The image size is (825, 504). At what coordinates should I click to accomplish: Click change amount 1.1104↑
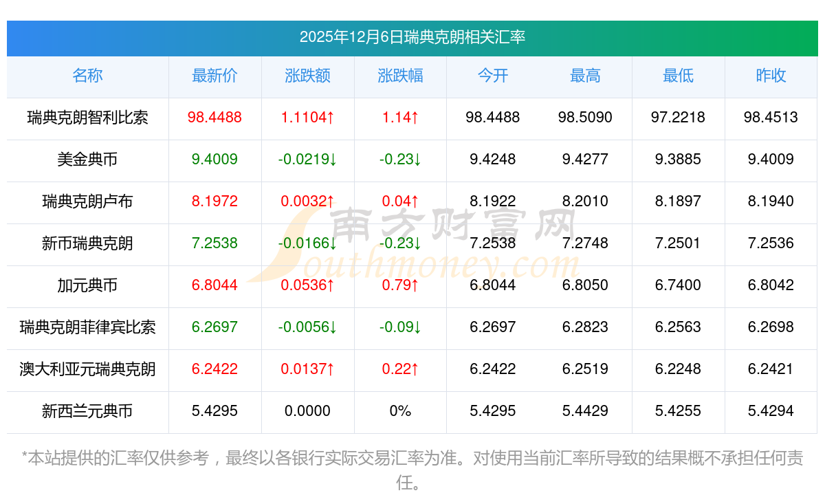307,118
